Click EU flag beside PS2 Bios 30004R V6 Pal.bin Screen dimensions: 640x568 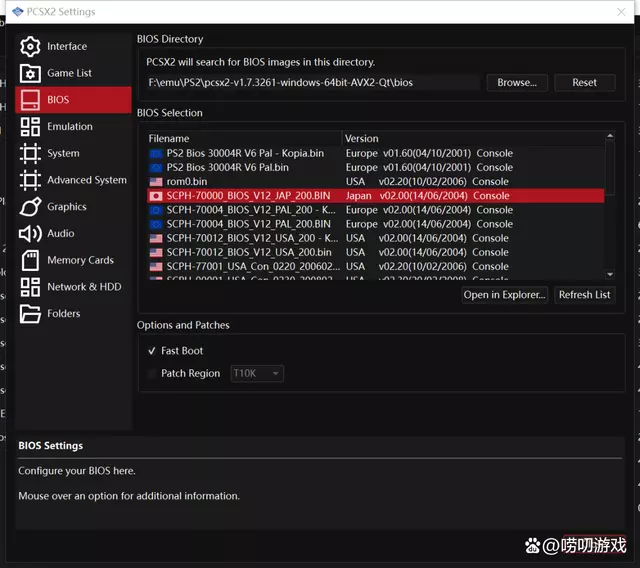[156, 168]
